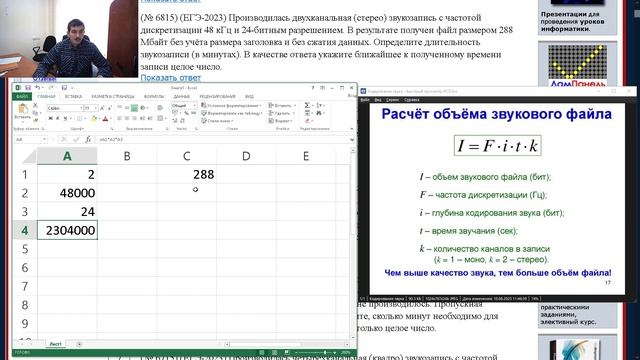The height and width of the screenshot is (360, 640).
Task: Switch to the Formulas ribbon tab
Action: (x=154, y=97)
